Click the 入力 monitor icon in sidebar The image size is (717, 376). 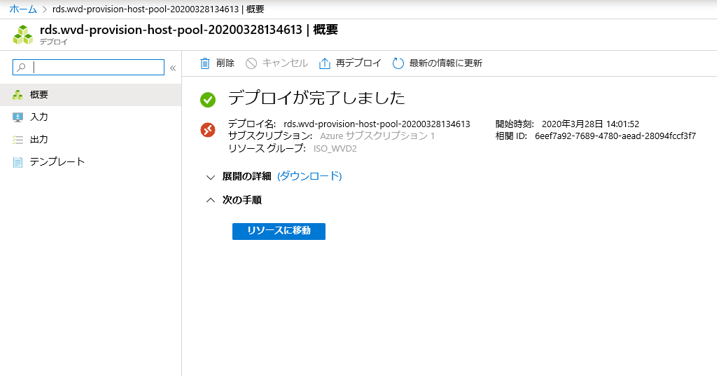point(18,117)
